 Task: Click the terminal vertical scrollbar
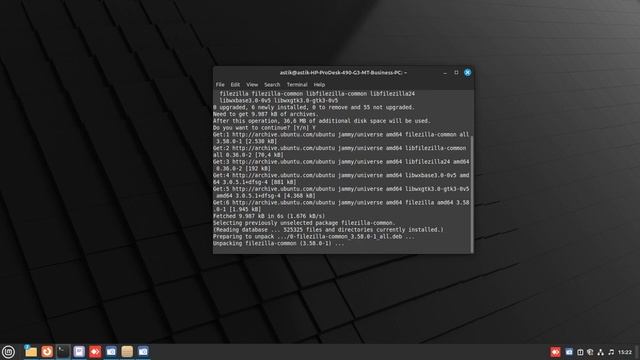pos(472,194)
